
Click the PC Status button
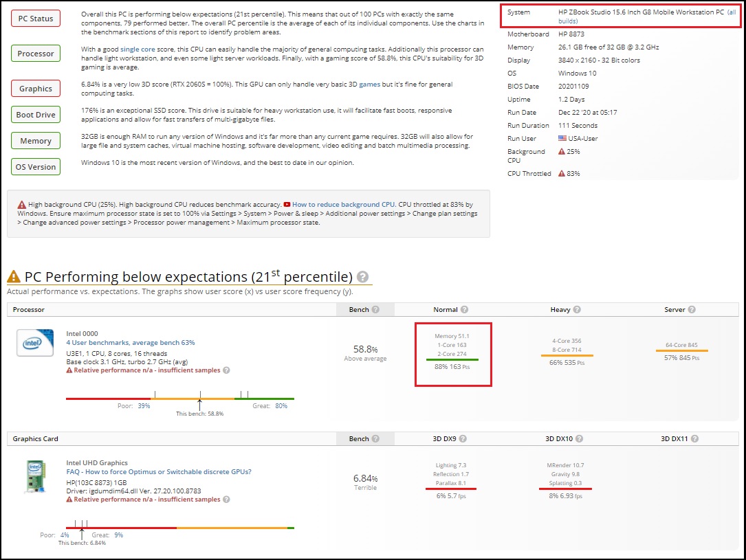coord(36,19)
